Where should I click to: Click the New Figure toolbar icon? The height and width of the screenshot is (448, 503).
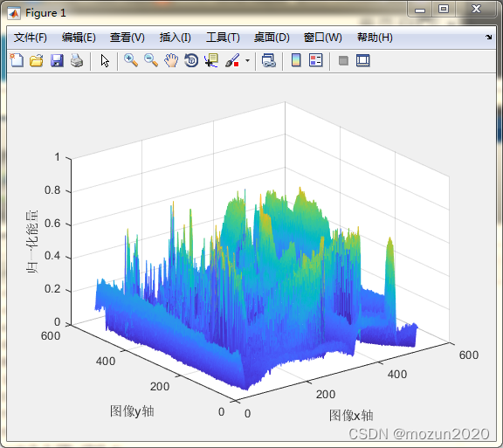(x=17, y=60)
